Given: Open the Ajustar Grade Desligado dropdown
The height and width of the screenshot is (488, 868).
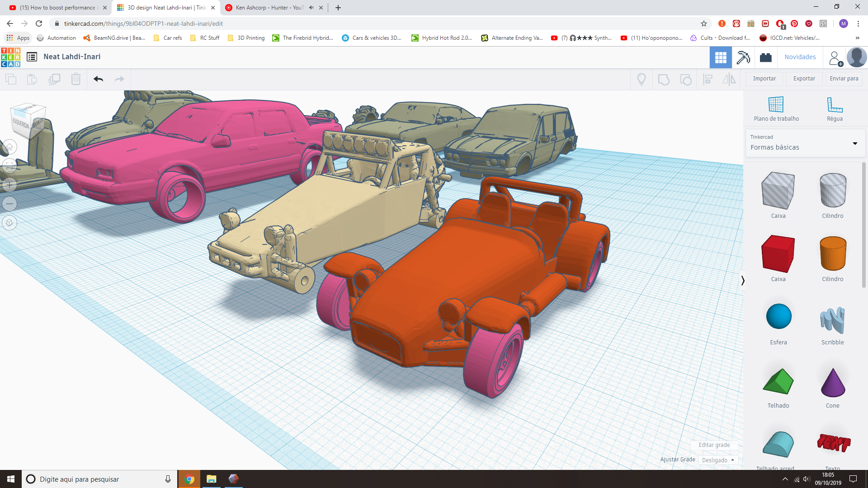Looking at the screenshot, I should coord(718,460).
